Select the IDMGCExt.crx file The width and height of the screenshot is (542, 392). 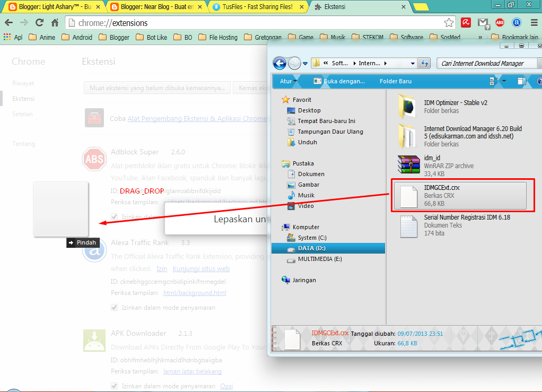coord(460,195)
